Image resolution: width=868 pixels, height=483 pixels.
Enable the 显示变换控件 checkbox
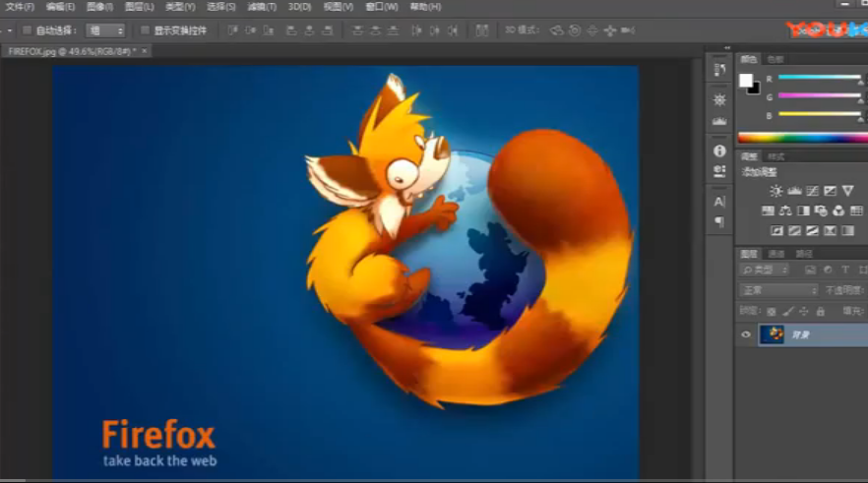click(x=145, y=30)
